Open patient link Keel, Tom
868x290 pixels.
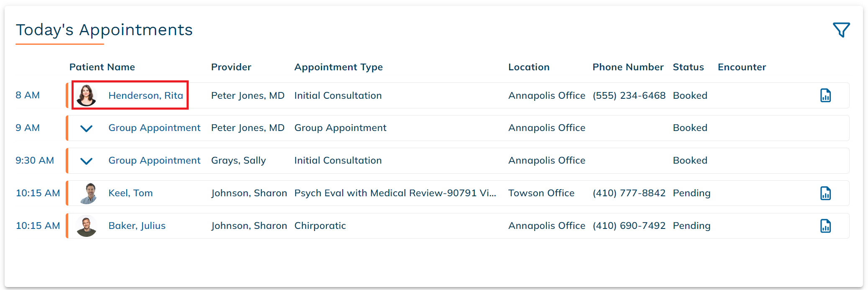(131, 193)
